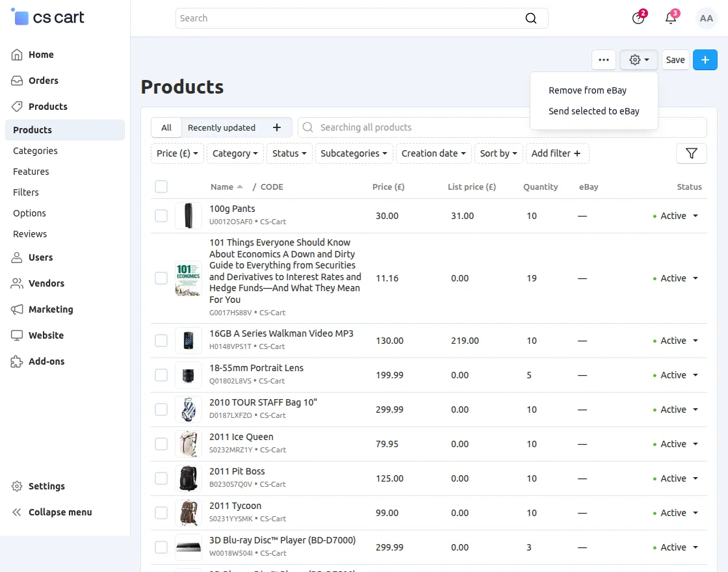Click price 130.00 of the Walkman

coord(389,341)
